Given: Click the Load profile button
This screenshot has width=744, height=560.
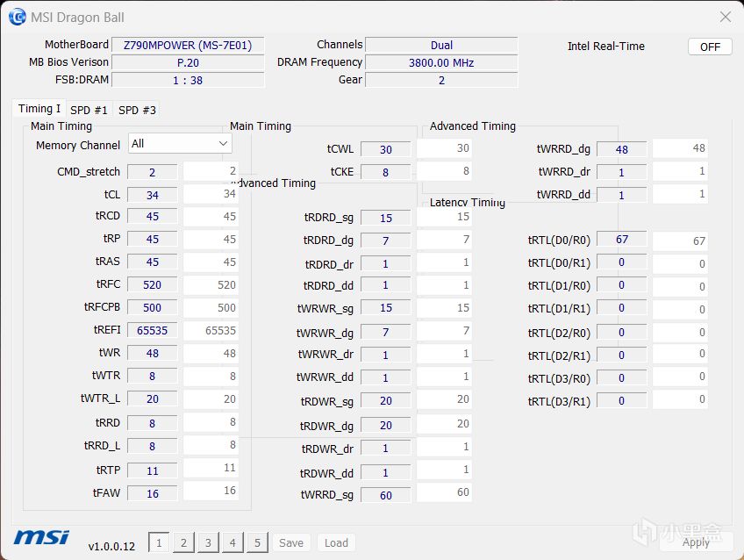Looking at the screenshot, I should [x=336, y=542].
